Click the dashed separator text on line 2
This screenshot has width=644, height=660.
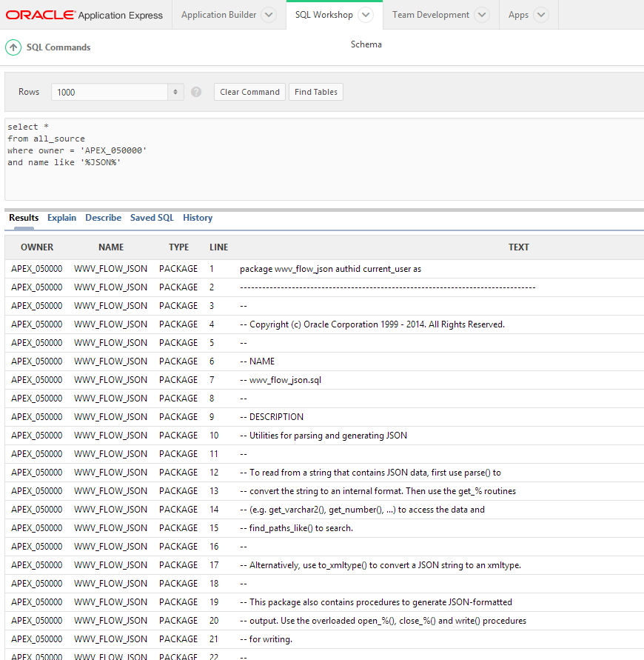pyautogui.click(x=387, y=287)
